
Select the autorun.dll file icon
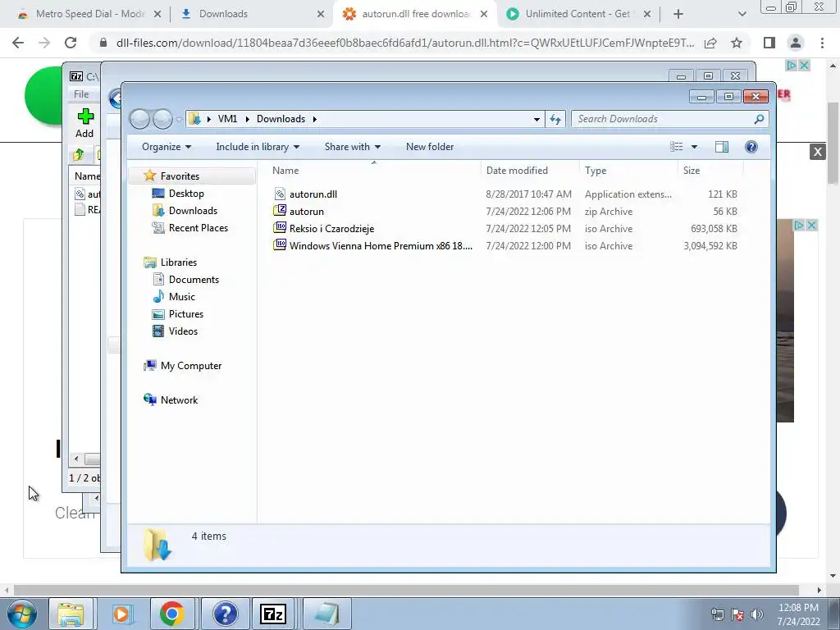click(280, 194)
